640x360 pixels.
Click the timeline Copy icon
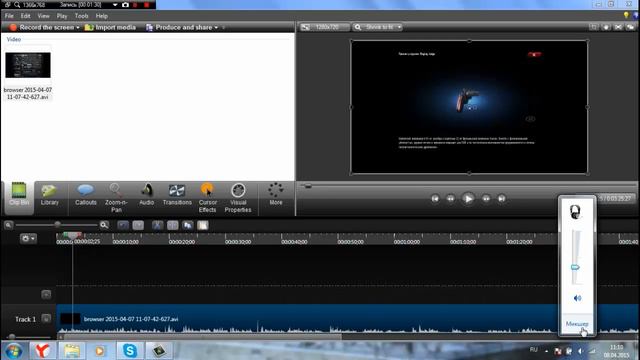point(188,225)
